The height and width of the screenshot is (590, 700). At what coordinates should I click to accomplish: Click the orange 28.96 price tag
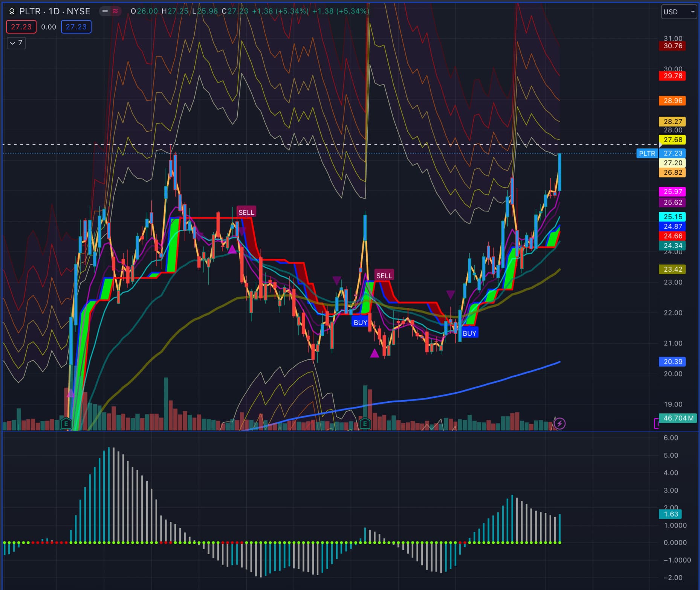pos(673,101)
